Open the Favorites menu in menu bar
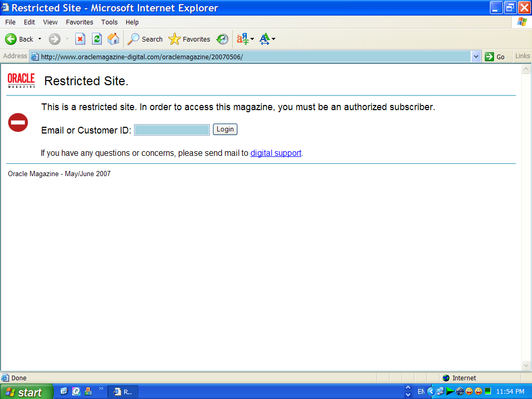Image resolution: width=532 pixels, height=399 pixels. point(79,22)
